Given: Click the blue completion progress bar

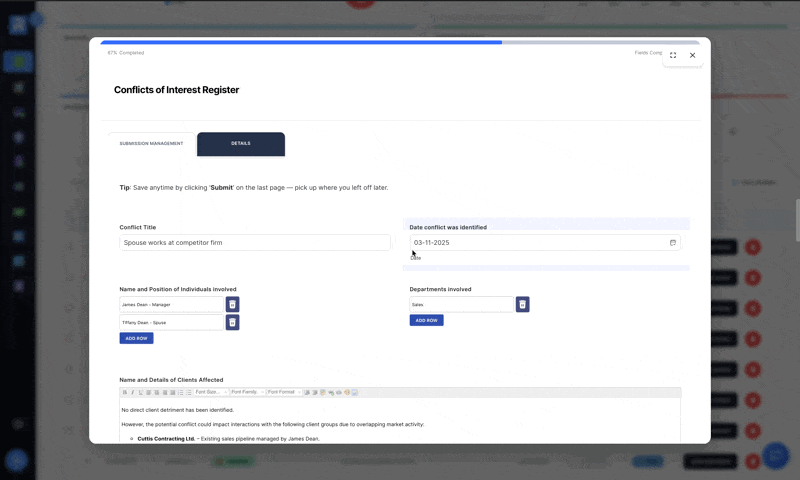Looking at the screenshot, I should point(301,42).
